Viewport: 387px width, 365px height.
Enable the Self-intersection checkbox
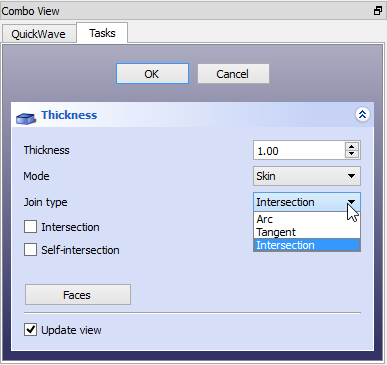(x=30, y=250)
